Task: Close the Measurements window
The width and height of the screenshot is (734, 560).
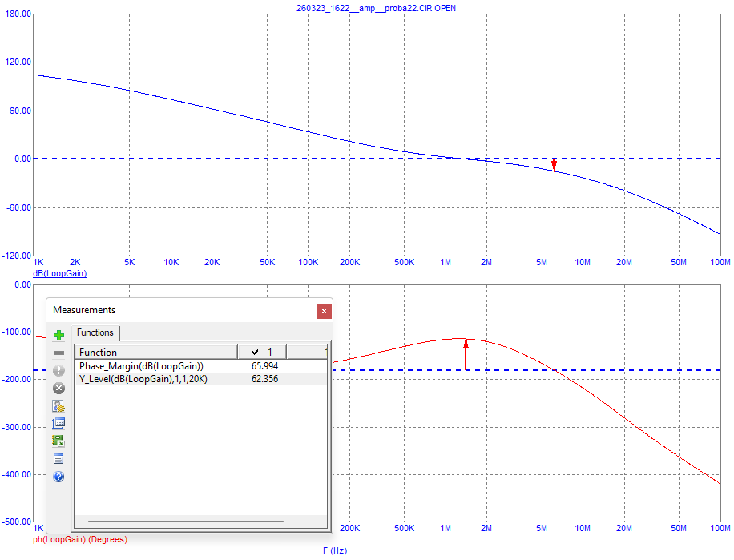Action: click(324, 311)
